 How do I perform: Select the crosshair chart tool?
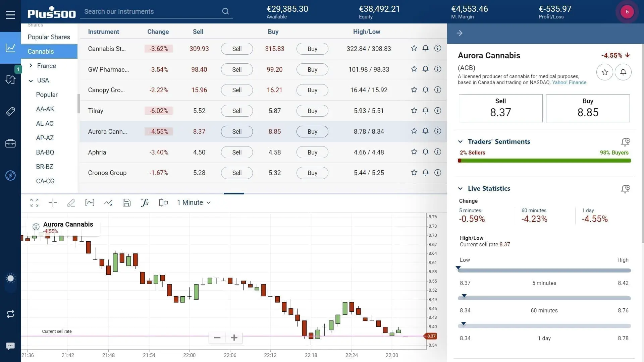click(53, 202)
